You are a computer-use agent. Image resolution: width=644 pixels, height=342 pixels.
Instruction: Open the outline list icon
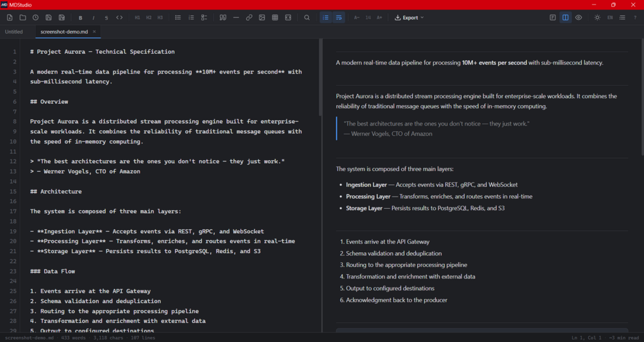coord(623,18)
